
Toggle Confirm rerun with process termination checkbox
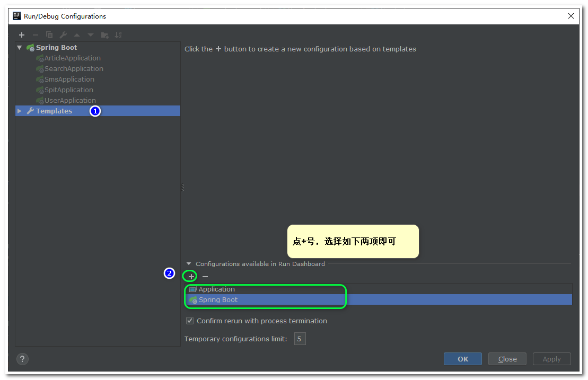click(x=190, y=321)
